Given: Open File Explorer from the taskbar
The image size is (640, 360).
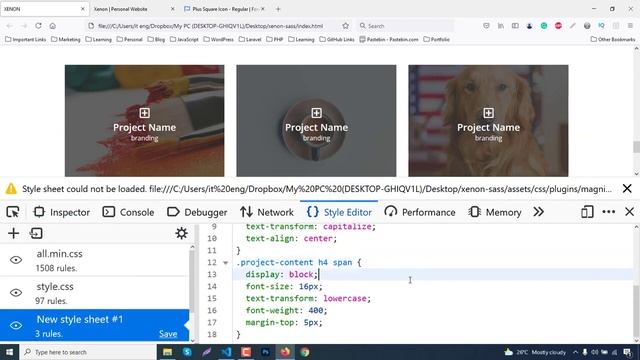Looking at the screenshot, I should click(x=167, y=352).
